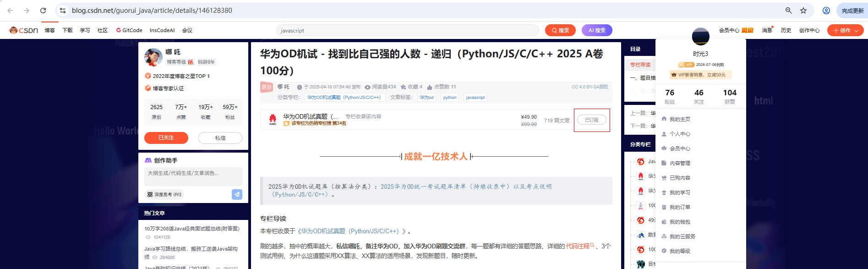This screenshot has width=868, height=269.
Task: Open the 博客 tab in top navigation
Action: click(49, 30)
